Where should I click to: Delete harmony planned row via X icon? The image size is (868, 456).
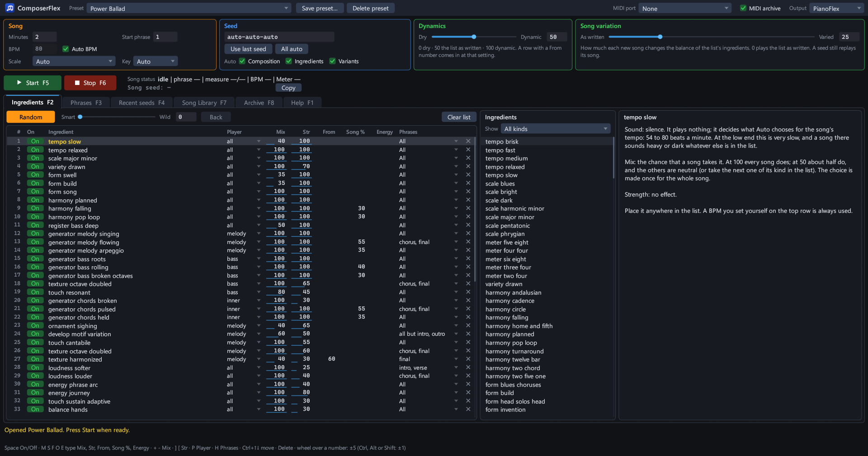(468, 200)
